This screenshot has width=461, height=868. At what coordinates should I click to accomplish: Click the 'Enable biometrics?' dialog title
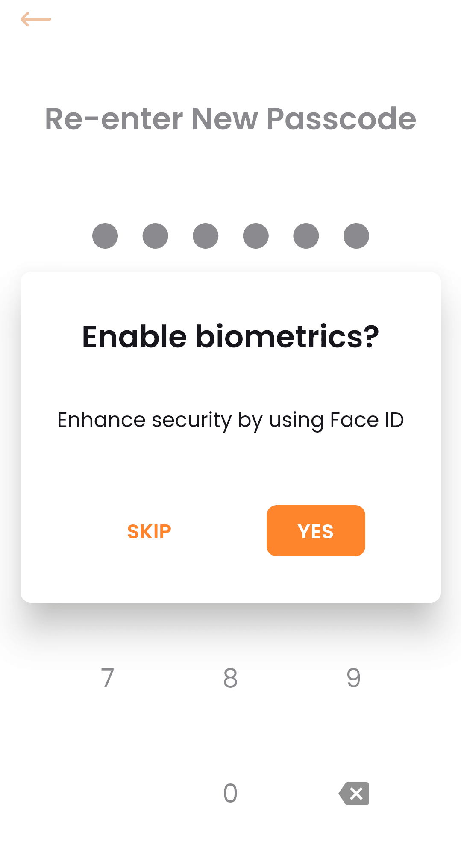[230, 337]
